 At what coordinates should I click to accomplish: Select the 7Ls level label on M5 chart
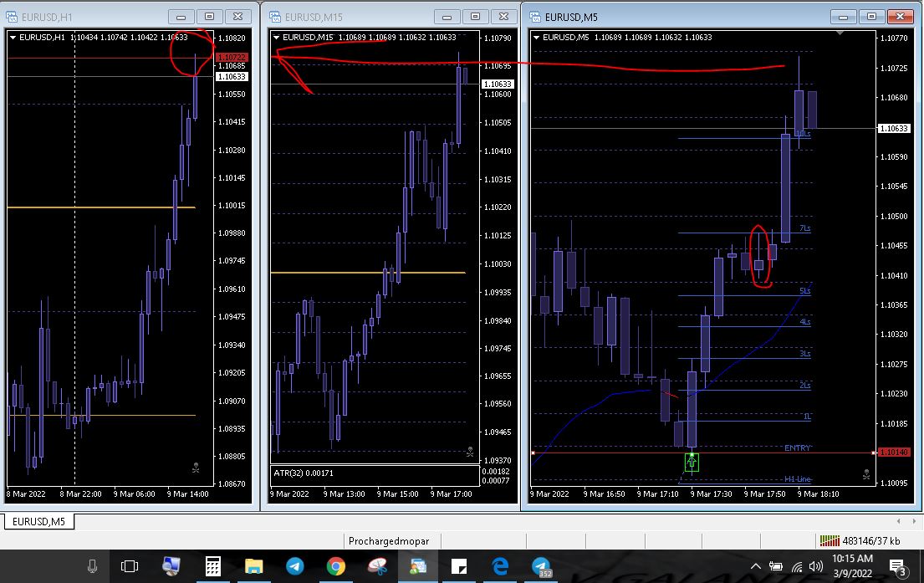[x=805, y=228]
